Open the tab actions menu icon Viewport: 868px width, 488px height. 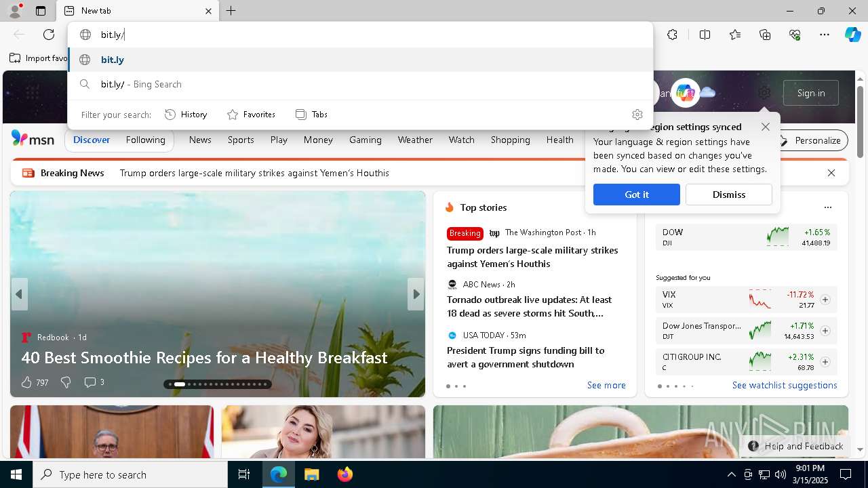tap(41, 11)
